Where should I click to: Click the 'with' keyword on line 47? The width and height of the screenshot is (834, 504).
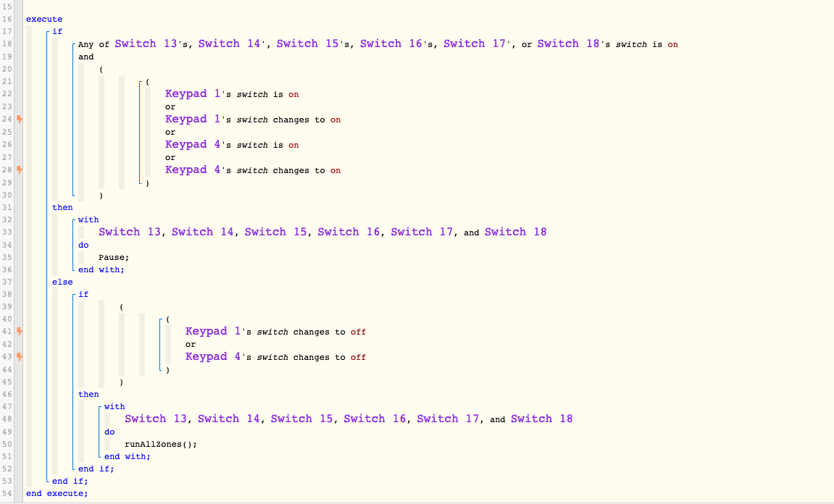[114, 407]
